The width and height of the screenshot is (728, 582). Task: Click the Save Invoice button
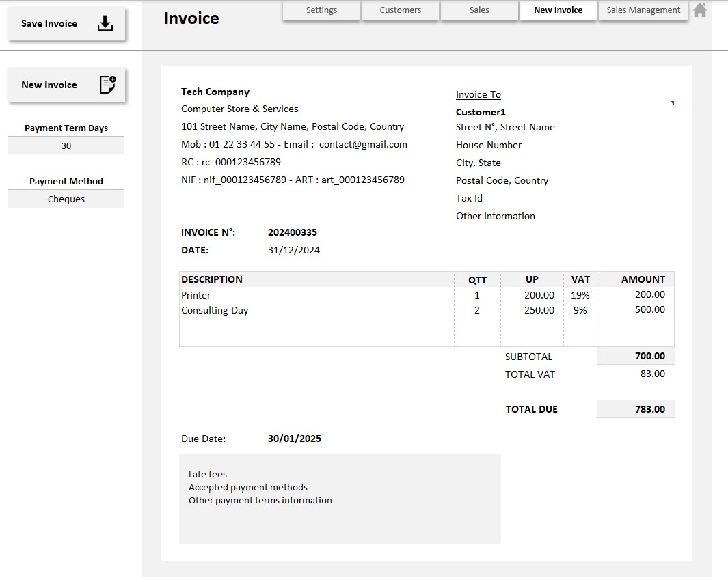49,23
